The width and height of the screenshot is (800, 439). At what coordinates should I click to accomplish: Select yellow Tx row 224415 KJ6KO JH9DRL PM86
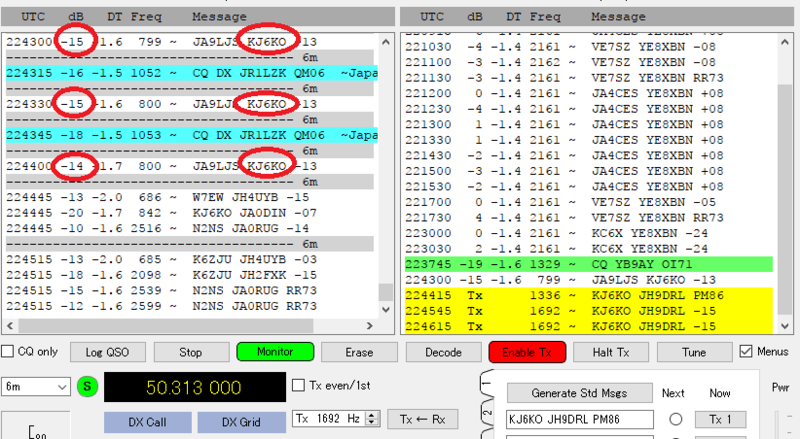[589, 296]
